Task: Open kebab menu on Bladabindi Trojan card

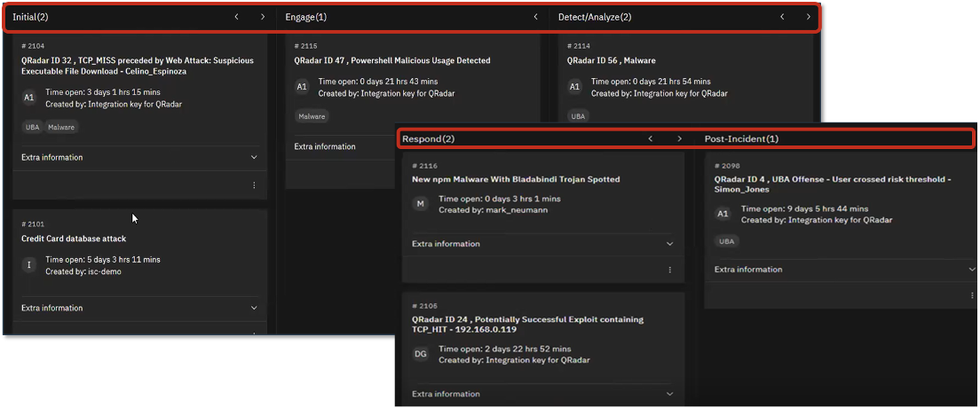Action: tap(670, 270)
